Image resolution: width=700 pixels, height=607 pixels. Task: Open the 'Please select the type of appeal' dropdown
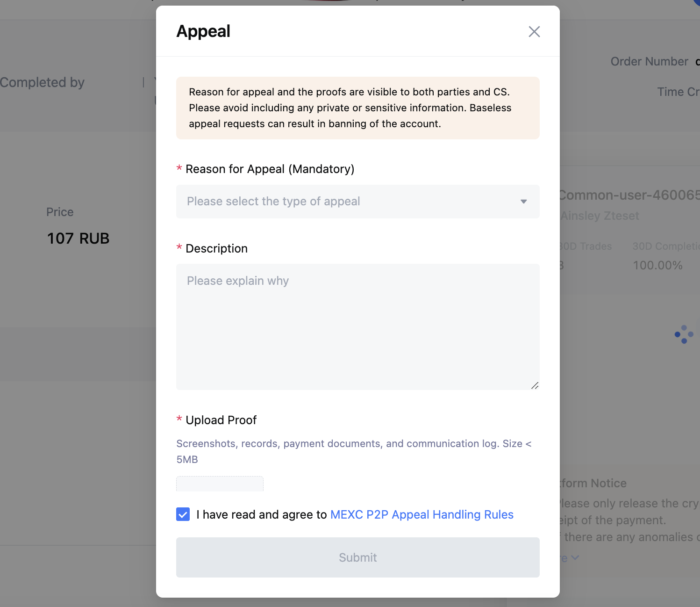point(358,202)
